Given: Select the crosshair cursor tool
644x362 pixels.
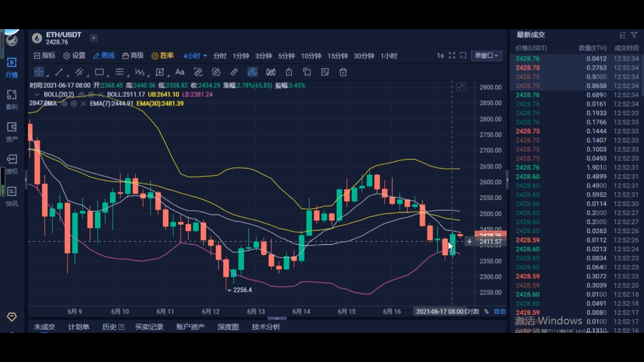Looking at the screenshot, I should click(39, 72).
